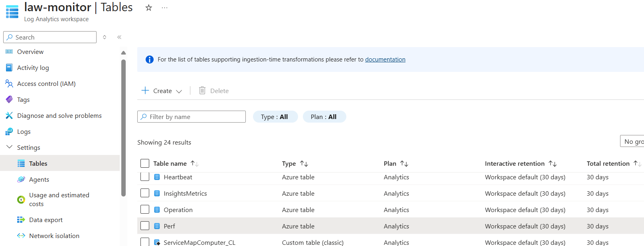Click the Access control (IAM) icon

point(9,83)
